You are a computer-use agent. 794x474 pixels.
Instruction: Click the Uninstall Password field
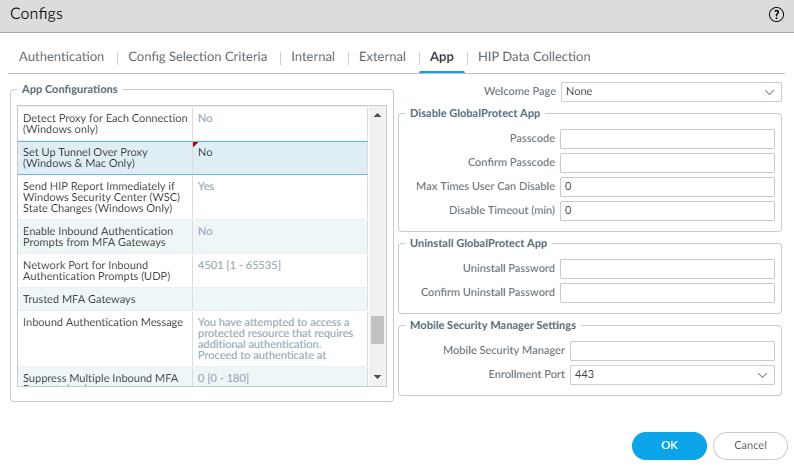point(667,269)
